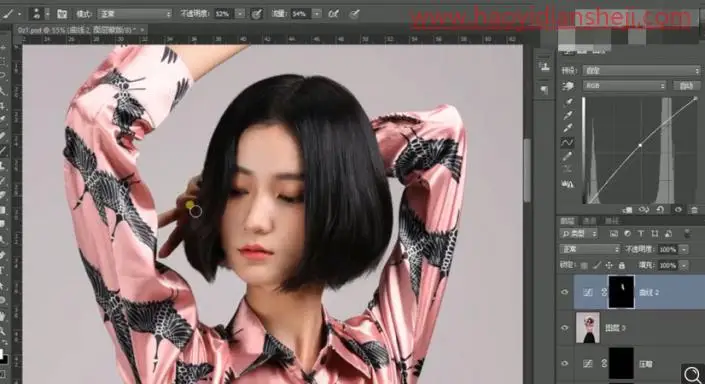Click the middle curve control point

click(641, 145)
